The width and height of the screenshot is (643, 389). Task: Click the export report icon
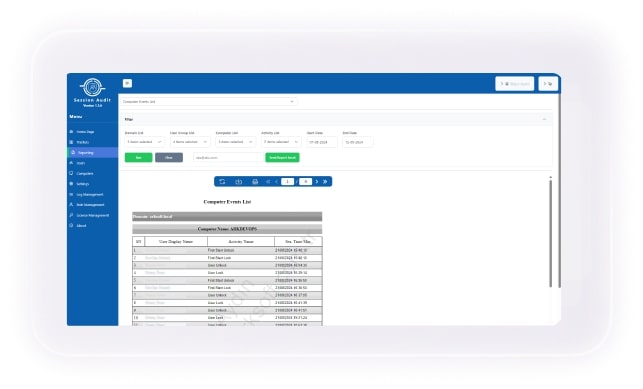[239, 182]
